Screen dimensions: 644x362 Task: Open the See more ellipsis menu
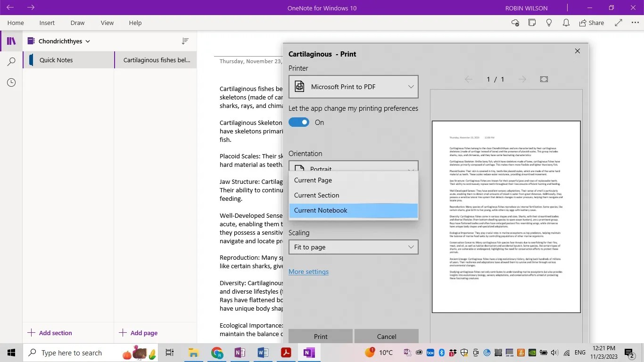click(635, 23)
